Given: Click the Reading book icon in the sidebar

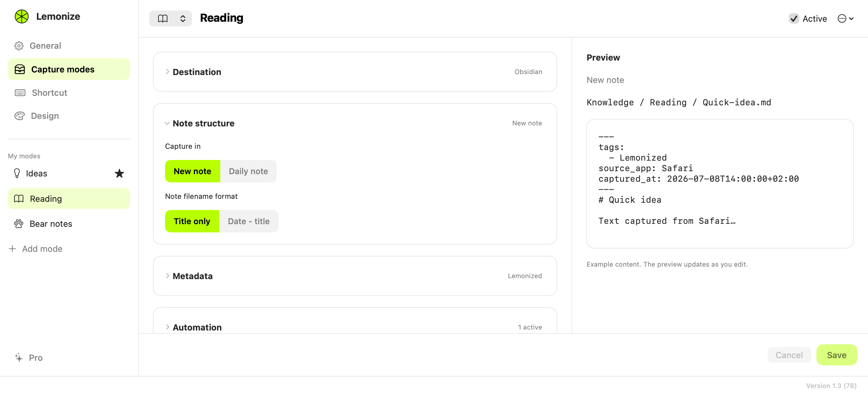Looking at the screenshot, I should [x=19, y=198].
